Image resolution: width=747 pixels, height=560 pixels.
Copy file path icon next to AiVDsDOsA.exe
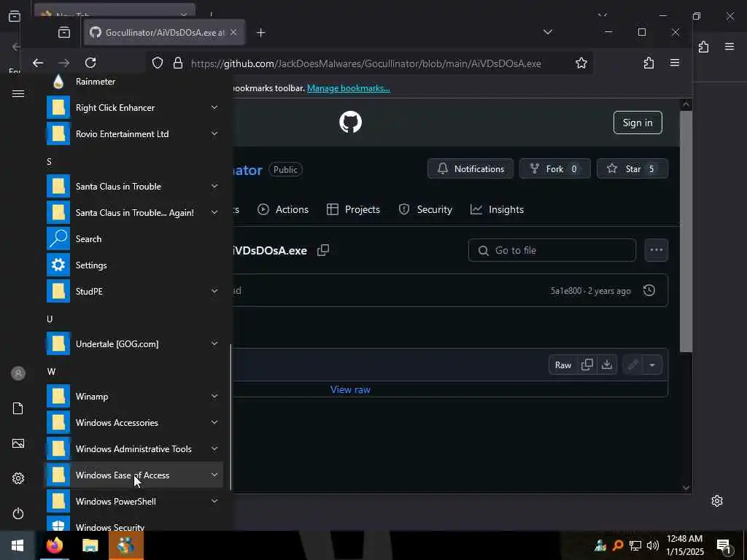pyautogui.click(x=323, y=250)
